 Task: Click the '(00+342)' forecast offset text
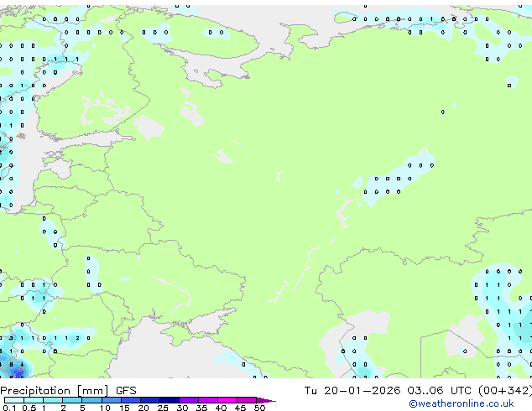tap(505, 391)
